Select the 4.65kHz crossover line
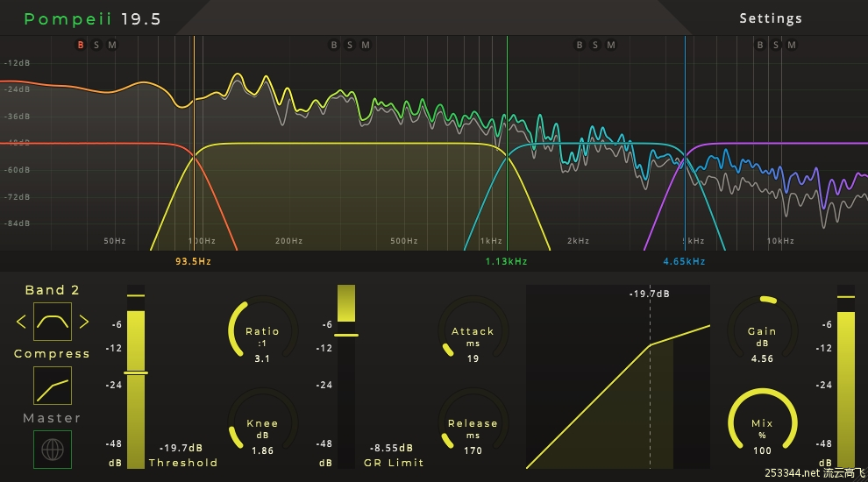Viewport: 868px width, 482px height. click(x=685, y=143)
